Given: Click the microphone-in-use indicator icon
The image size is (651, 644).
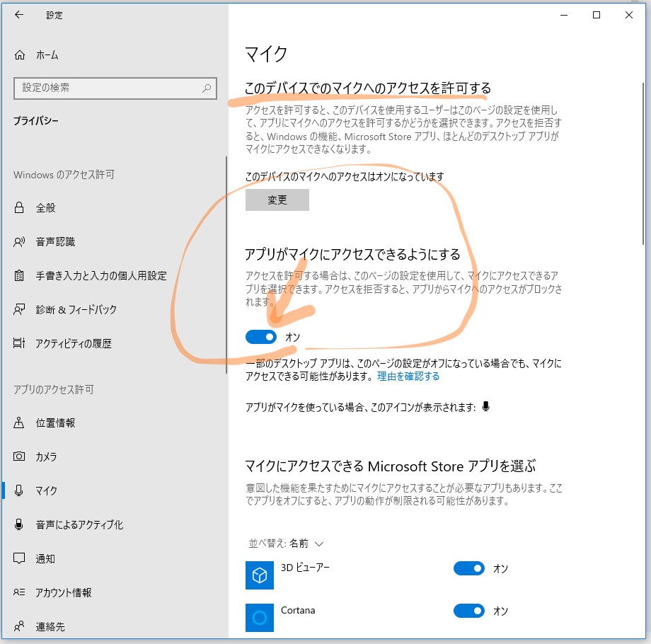Looking at the screenshot, I should (x=485, y=406).
